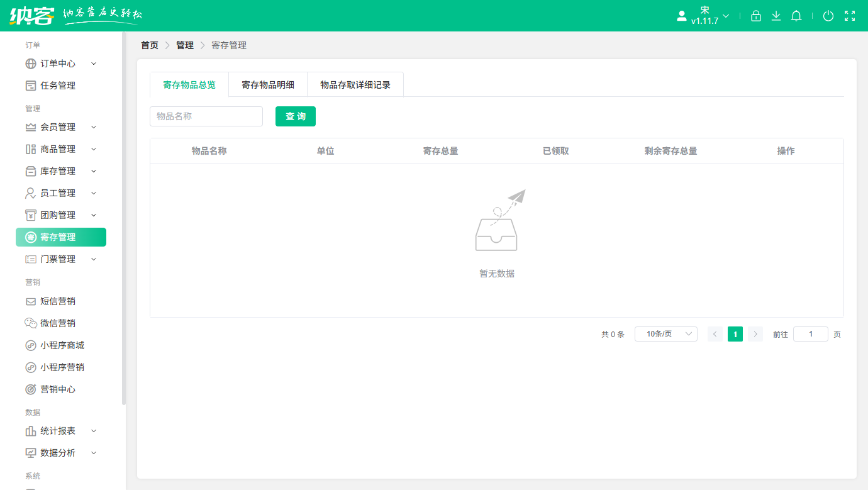The height and width of the screenshot is (490, 868).
Task: Select 营销中心 in the sidebar
Action: (56, 389)
